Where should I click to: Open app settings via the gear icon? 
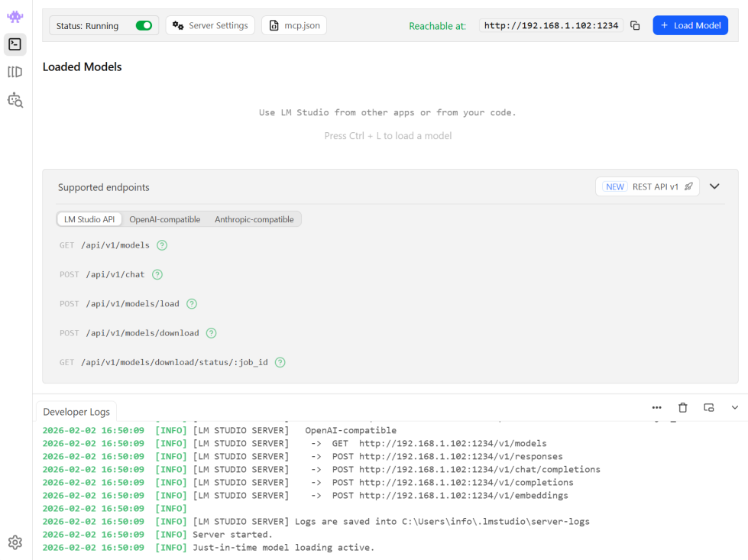[15, 542]
